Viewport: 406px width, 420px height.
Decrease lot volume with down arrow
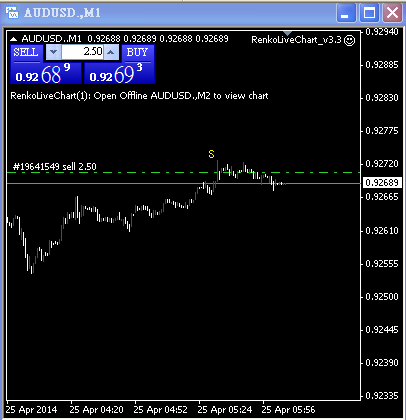(x=53, y=52)
